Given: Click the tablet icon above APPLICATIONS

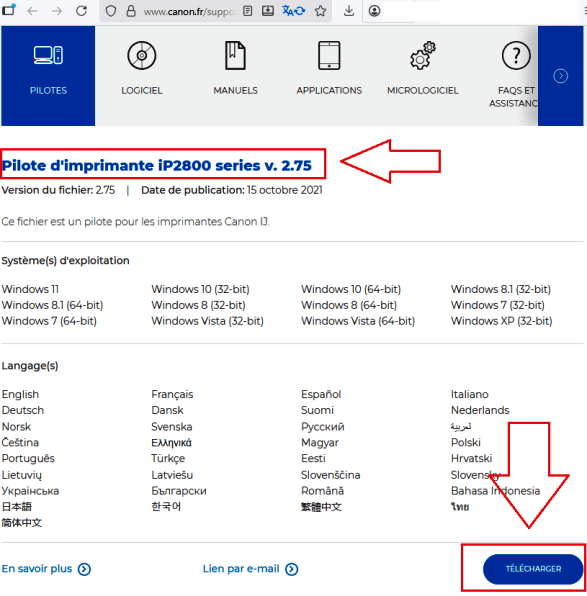Looking at the screenshot, I should tap(329, 55).
